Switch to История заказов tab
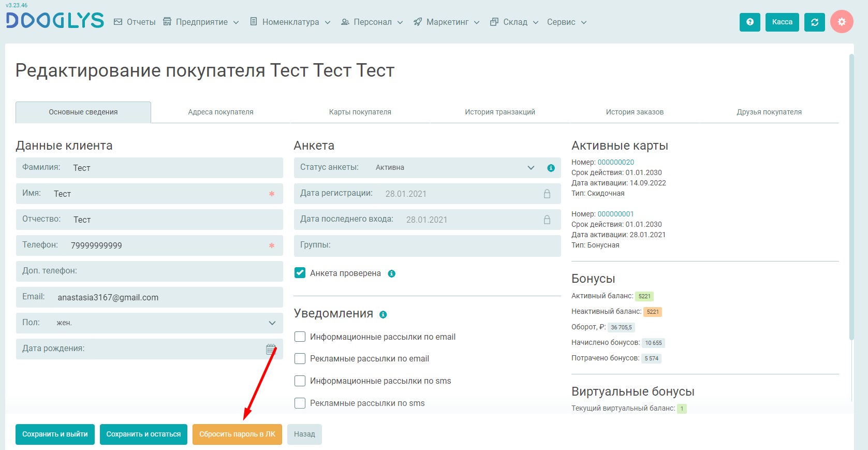 click(x=635, y=112)
